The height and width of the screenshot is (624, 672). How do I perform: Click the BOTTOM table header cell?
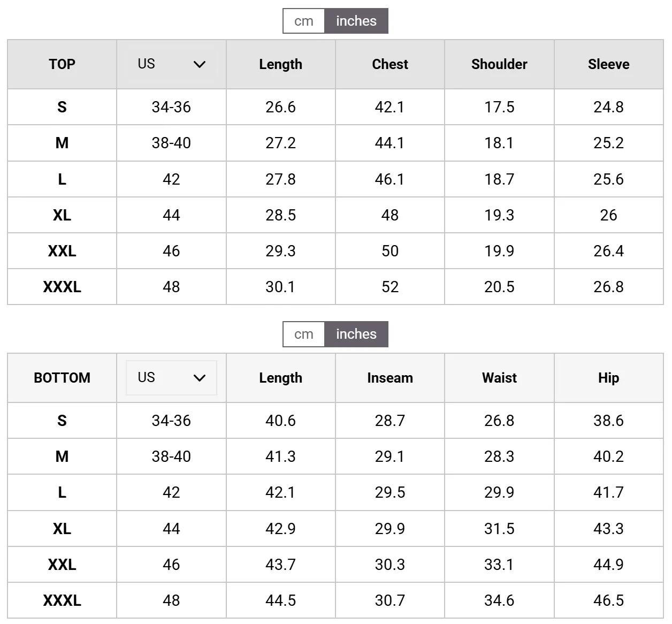coord(62,378)
